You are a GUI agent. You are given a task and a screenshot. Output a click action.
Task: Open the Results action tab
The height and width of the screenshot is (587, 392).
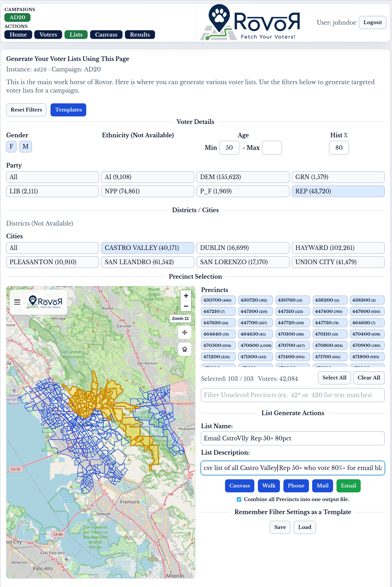[140, 35]
